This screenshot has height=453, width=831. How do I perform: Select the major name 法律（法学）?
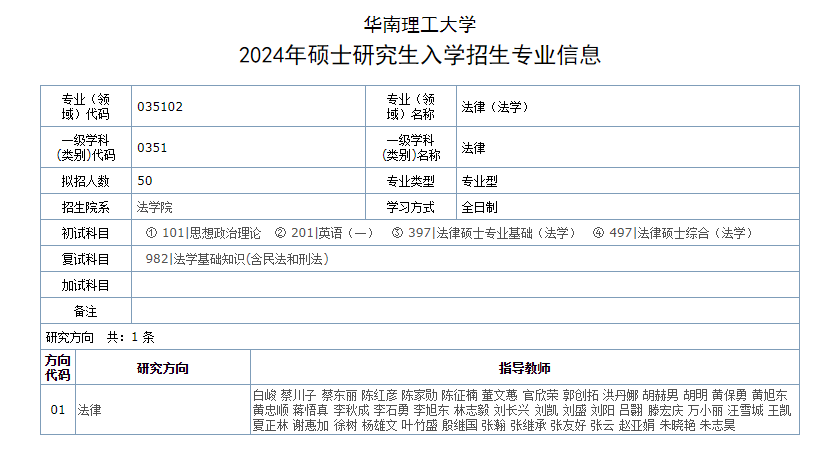click(x=495, y=106)
